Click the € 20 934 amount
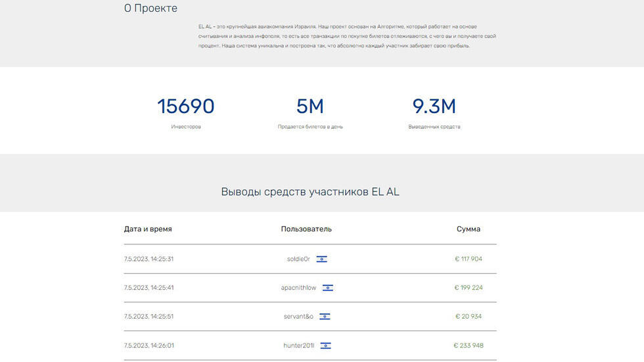This screenshot has width=644, height=362. tap(469, 317)
